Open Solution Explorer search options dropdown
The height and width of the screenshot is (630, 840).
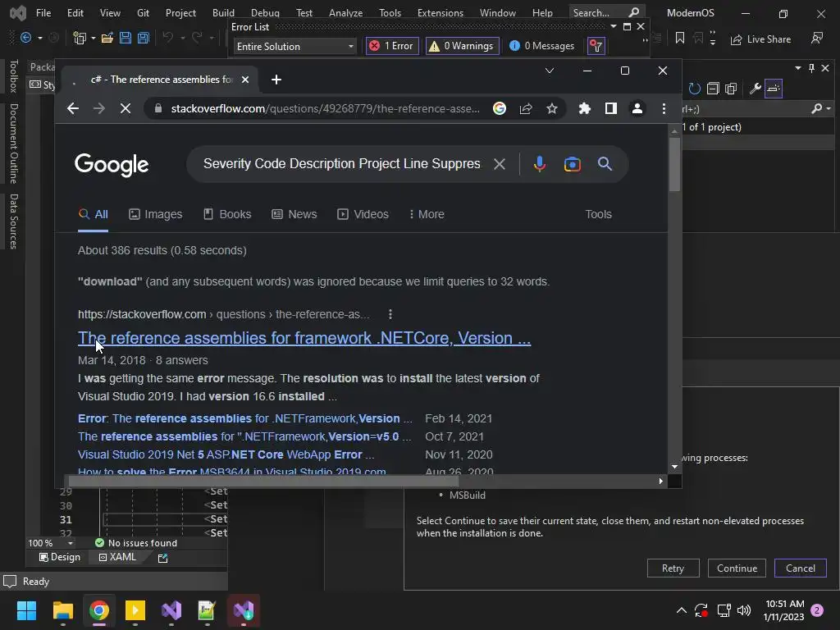829,109
